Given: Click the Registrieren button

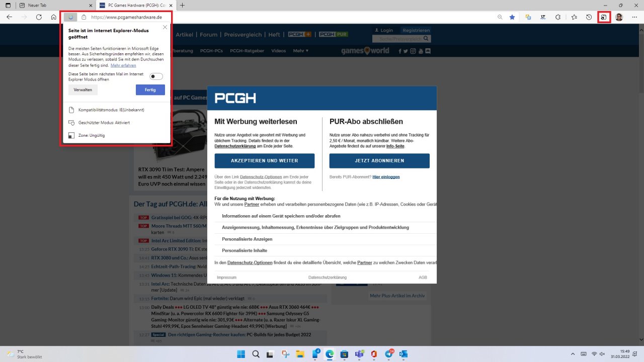Looking at the screenshot, I should 416,30.
